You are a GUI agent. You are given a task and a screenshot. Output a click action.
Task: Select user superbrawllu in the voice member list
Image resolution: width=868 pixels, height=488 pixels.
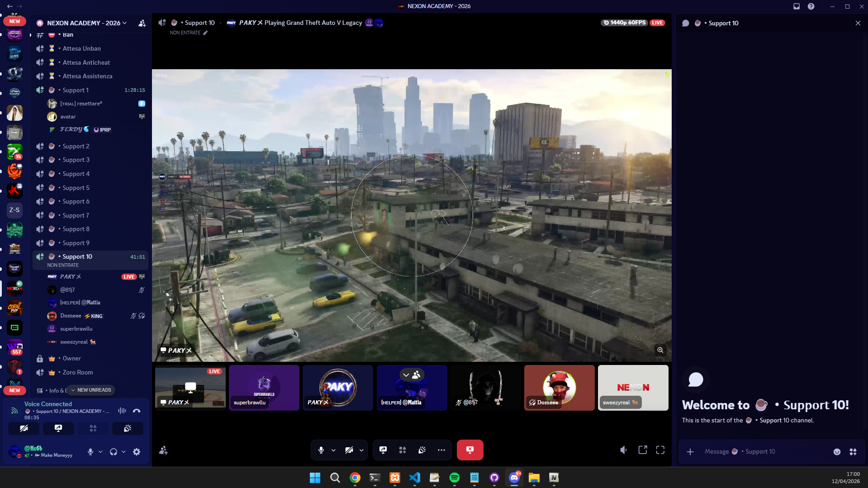[96, 329]
